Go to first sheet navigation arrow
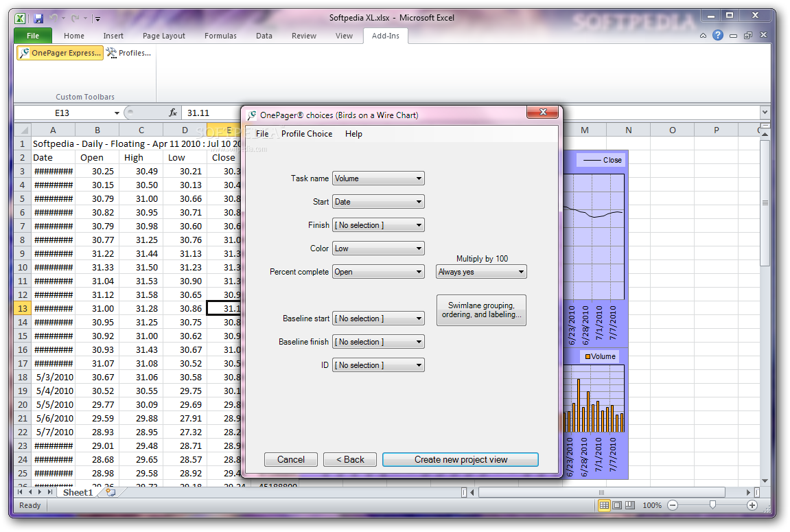 (x=20, y=492)
